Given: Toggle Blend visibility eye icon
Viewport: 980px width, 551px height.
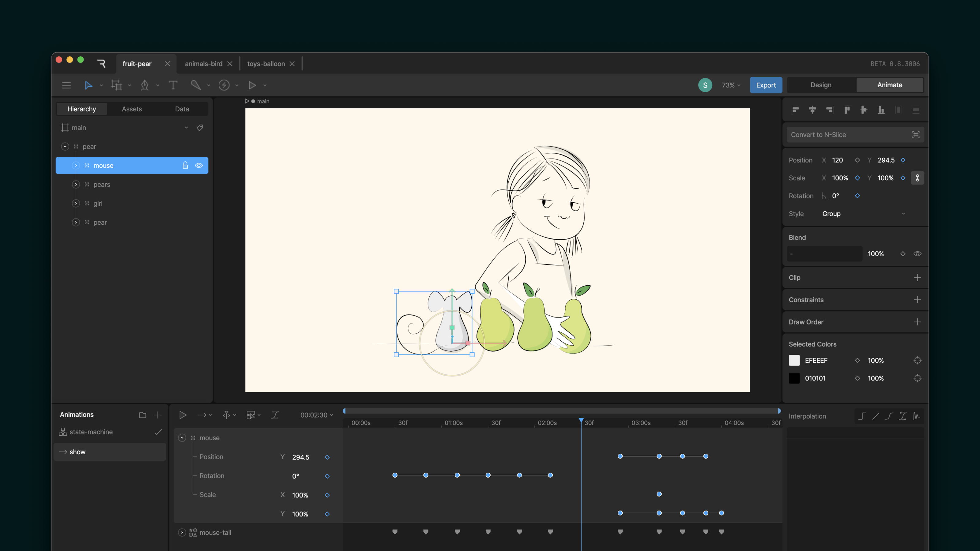Looking at the screenshot, I should [x=917, y=254].
